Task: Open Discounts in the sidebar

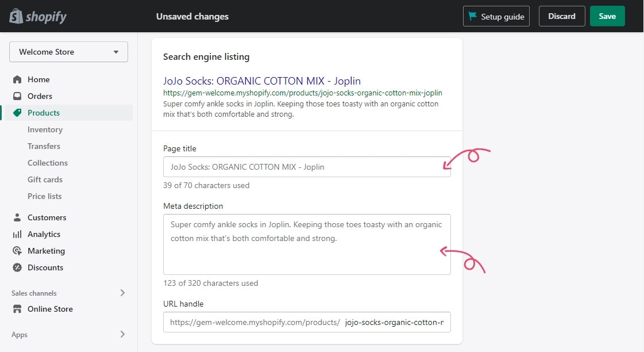Action: coord(45,267)
